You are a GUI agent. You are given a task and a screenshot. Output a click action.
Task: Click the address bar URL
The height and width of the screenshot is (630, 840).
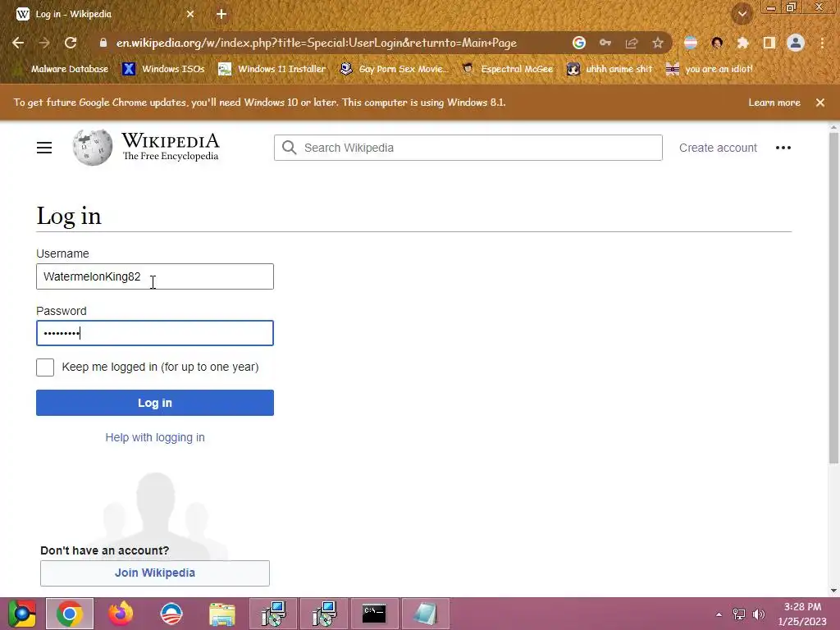(x=316, y=43)
